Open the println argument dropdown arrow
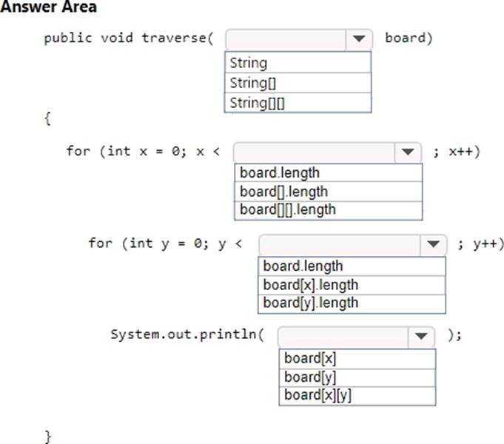 click(421, 337)
